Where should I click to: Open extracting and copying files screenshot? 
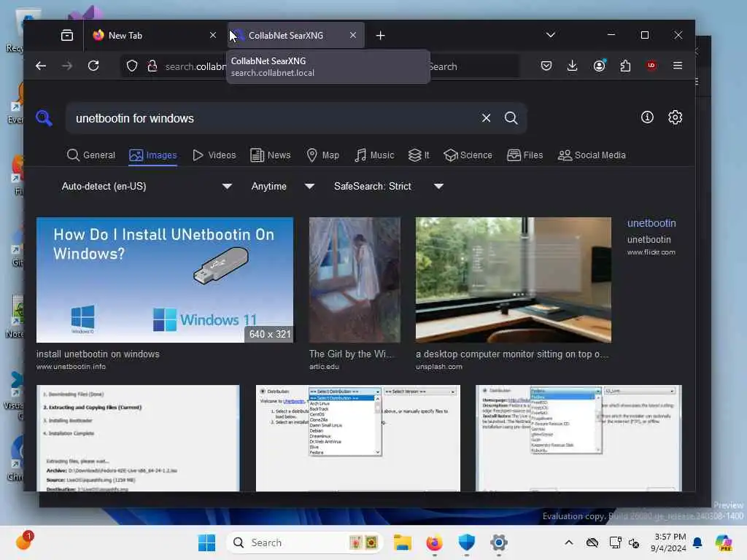click(x=138, y=438)
